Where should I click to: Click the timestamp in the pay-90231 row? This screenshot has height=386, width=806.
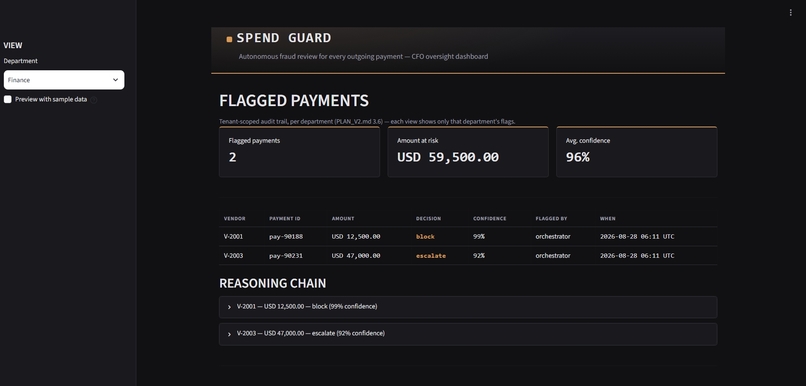637,255
